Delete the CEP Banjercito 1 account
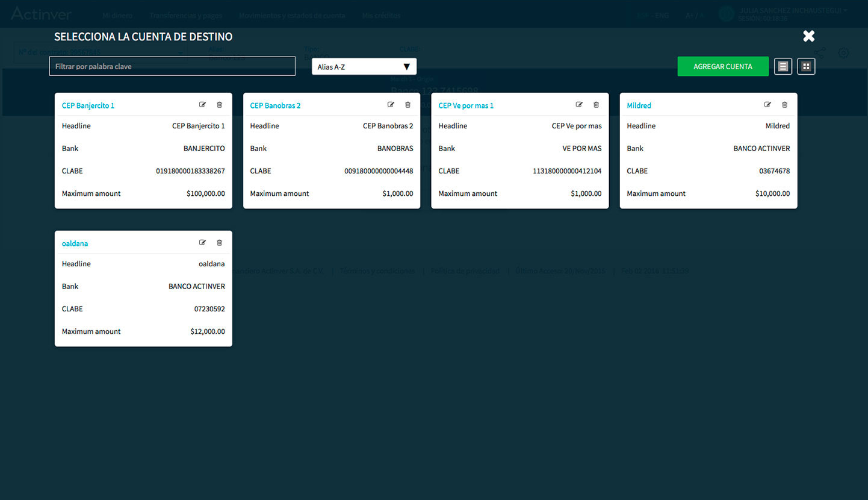Viewport: 868px width, 500px height. (x=219, y=105)
